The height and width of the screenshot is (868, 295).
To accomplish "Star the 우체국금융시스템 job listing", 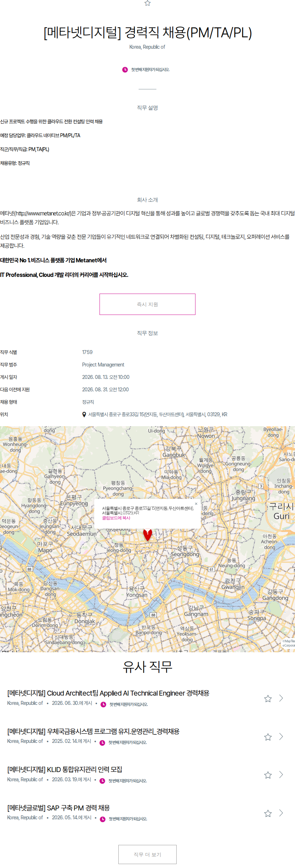I will point(268,737).
